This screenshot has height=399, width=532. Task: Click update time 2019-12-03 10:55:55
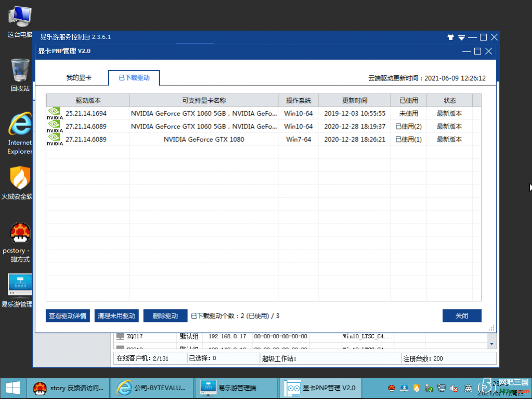pos(355,114)
